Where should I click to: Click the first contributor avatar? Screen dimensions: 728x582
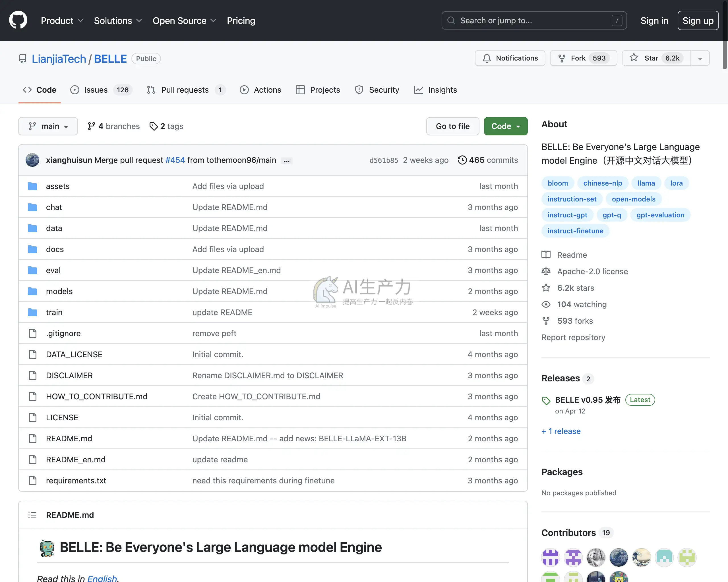550,557
